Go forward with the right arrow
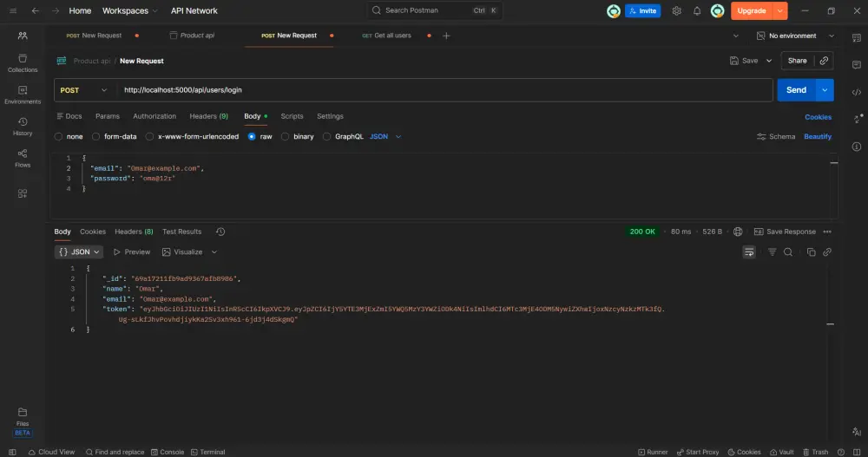 pos(56,10)
